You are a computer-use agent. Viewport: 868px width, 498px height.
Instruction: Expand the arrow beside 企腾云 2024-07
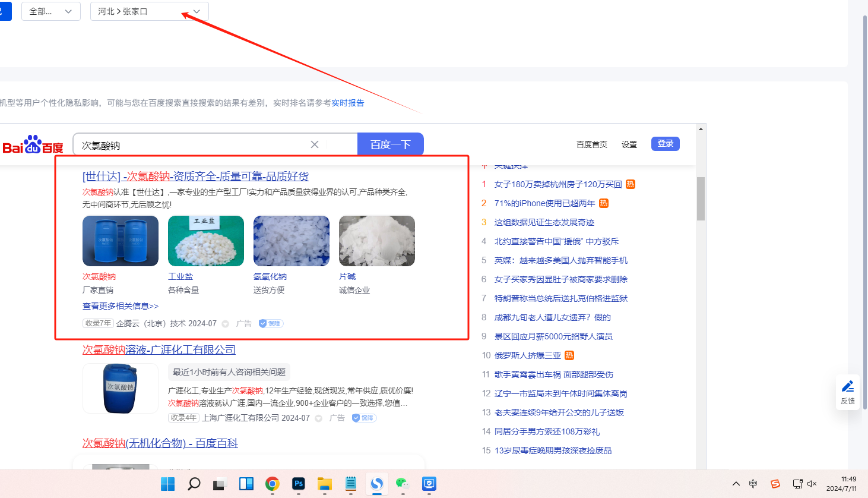226,324
